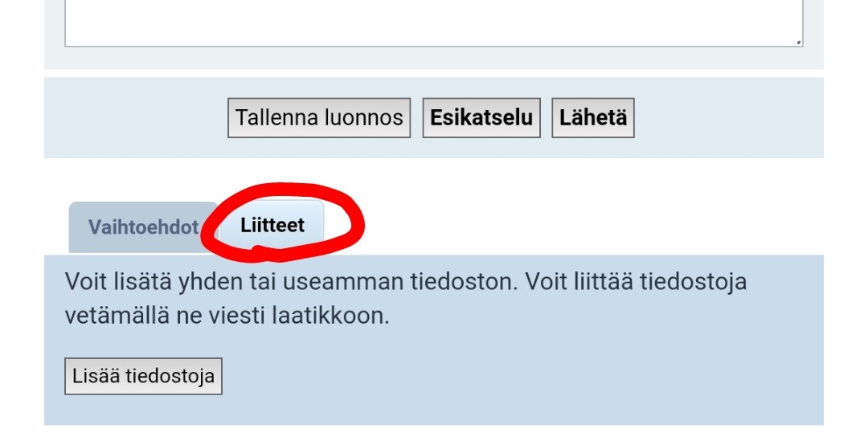Viewport: 868px width, 445px height.
Task: Preview the post via Esikatselu
Action: click(x=481, y=118)
